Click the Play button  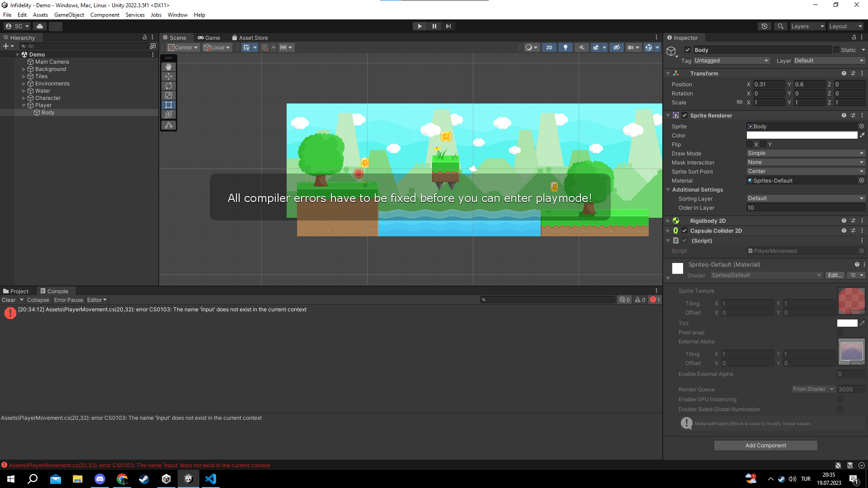pyautogui.click(x=420, y=26)
